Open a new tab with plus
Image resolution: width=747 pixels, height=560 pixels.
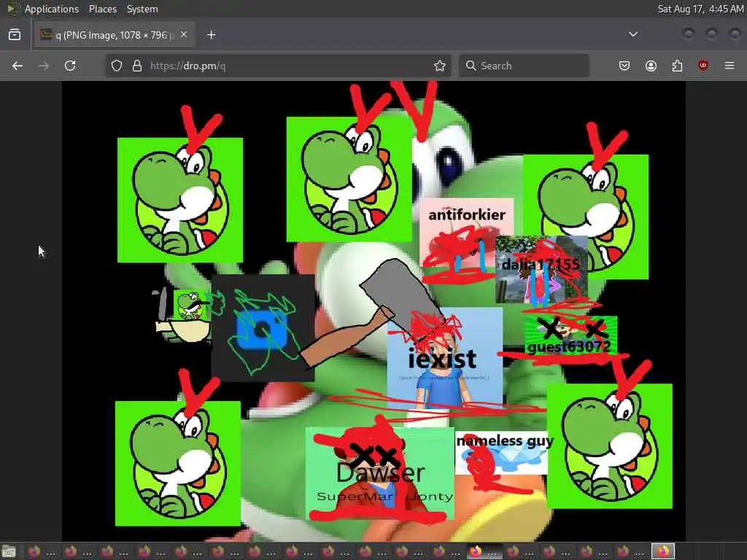[212, 35]
